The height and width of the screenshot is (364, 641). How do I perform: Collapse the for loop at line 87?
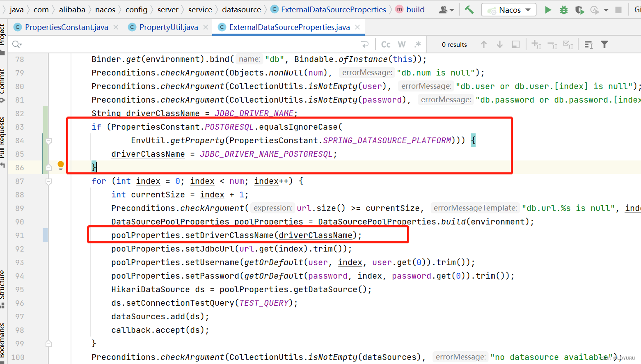[x=48, y=181]
